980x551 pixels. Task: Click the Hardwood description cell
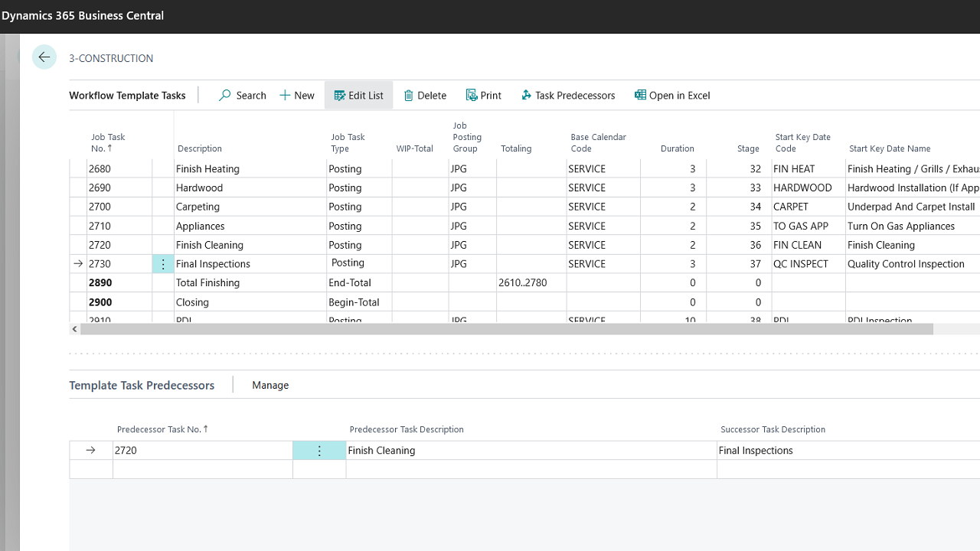coord(250,188)
